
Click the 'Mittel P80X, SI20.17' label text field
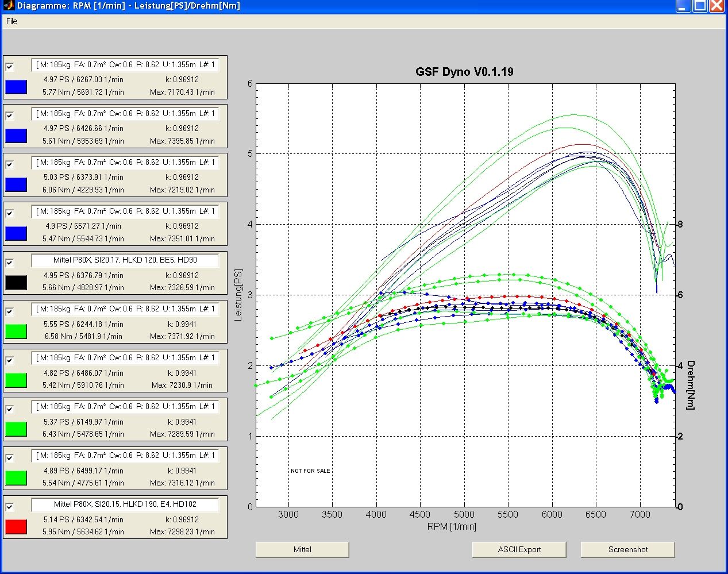pyautogui.click(x=125, y=260)
